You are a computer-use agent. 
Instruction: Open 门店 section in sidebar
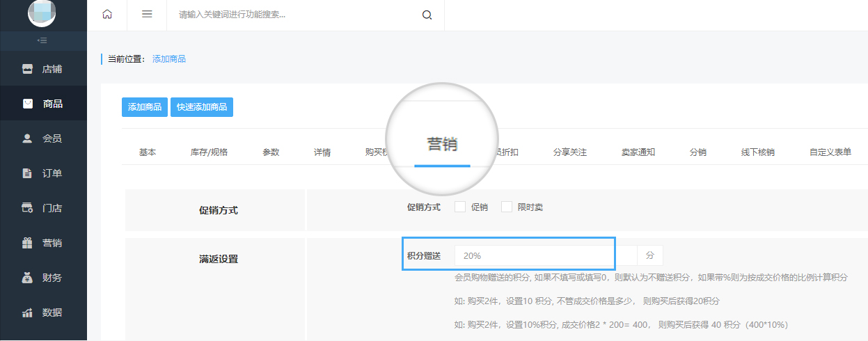pos(43,208)
